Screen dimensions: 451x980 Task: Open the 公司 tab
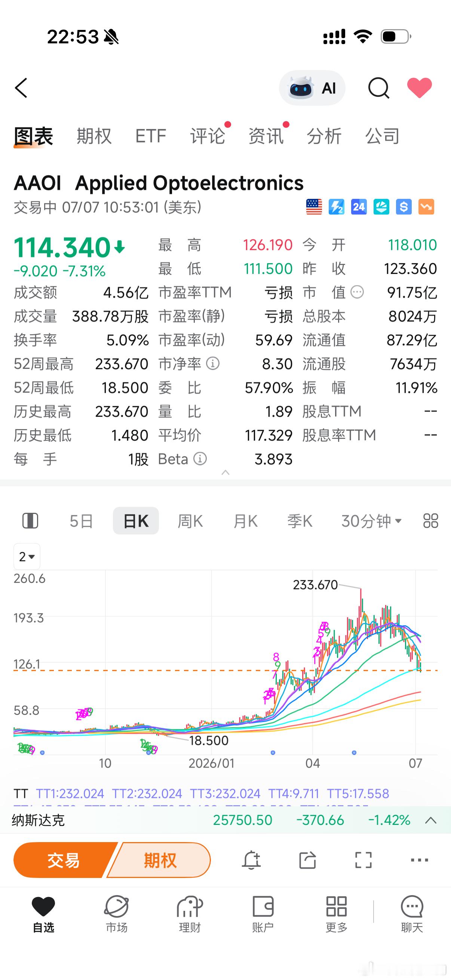tap(383, 136)
